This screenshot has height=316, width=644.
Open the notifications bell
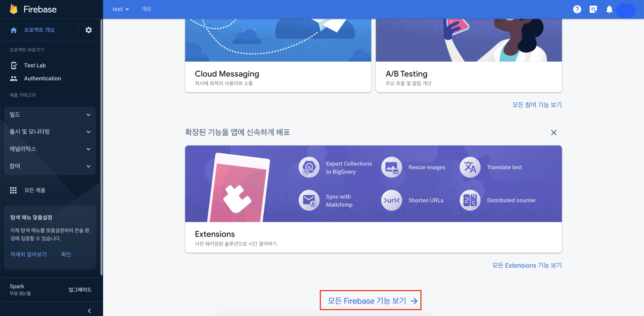(609, 9)
